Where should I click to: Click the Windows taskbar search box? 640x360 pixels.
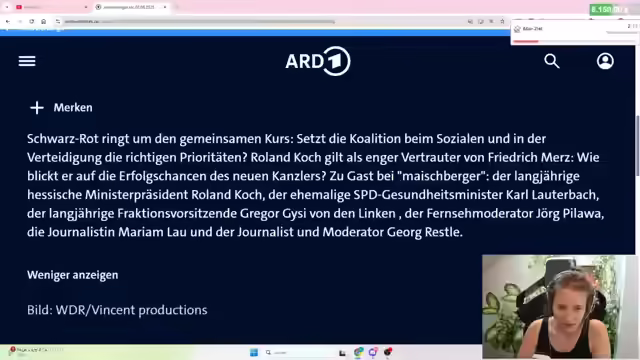[x=299, y=353]
